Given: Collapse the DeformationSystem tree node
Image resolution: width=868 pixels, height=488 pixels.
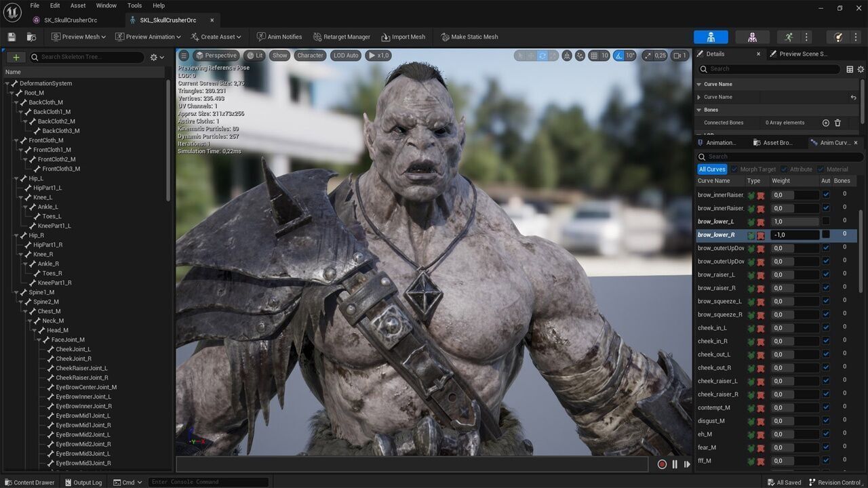Looking at the screenshot, I should pyautogui.click(x=7, y=83).
